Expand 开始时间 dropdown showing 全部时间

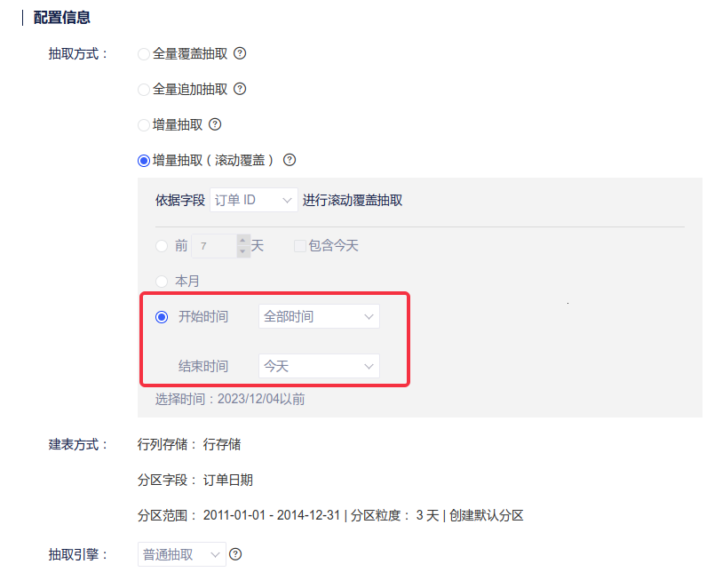click(319, 317)
